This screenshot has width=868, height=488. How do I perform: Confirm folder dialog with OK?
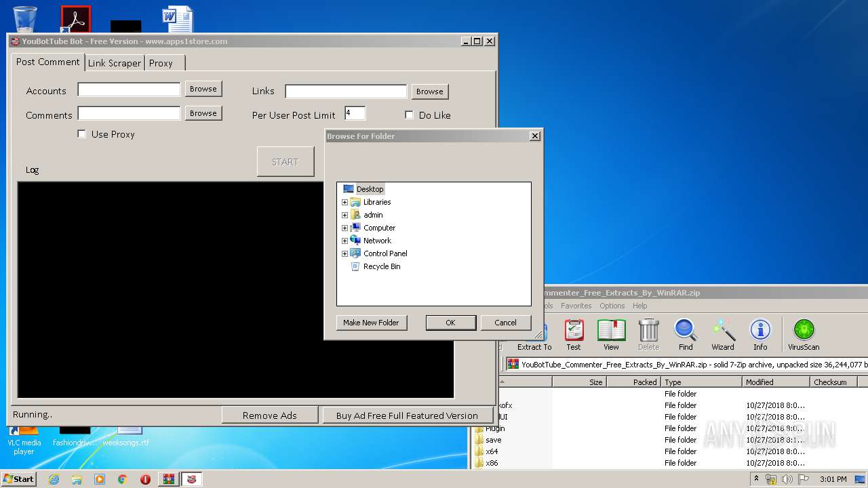450,323
